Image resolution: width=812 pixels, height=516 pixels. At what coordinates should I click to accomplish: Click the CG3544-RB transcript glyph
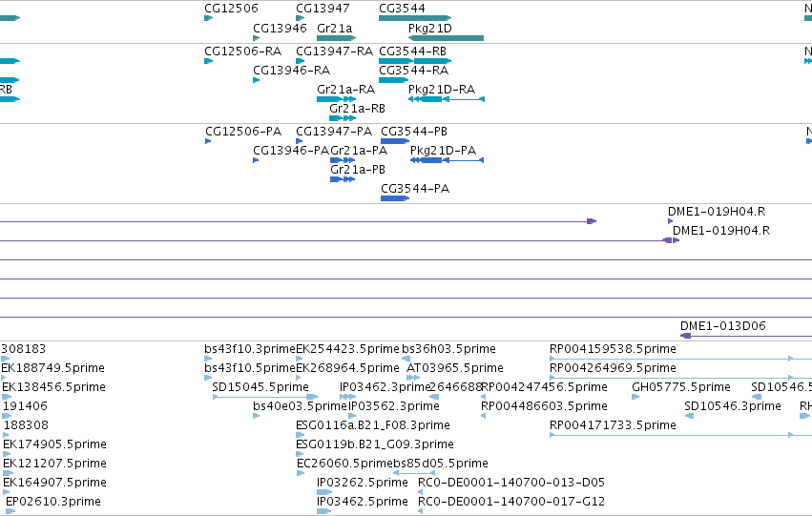coord(415,61)
